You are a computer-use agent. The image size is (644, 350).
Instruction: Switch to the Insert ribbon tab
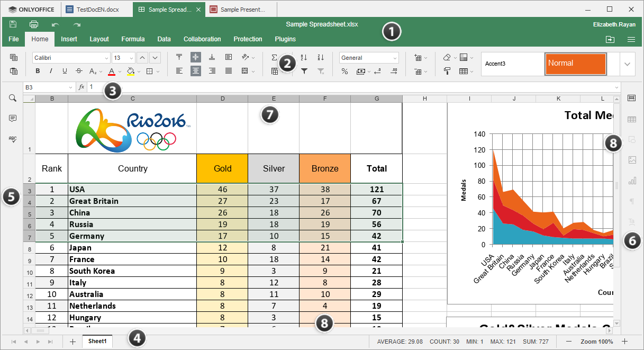(x=69, y=39)
